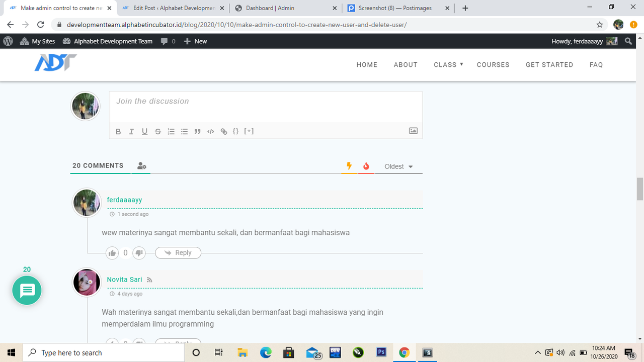Go back to previous page
The image size is (644, 362).
coord(10,25)
